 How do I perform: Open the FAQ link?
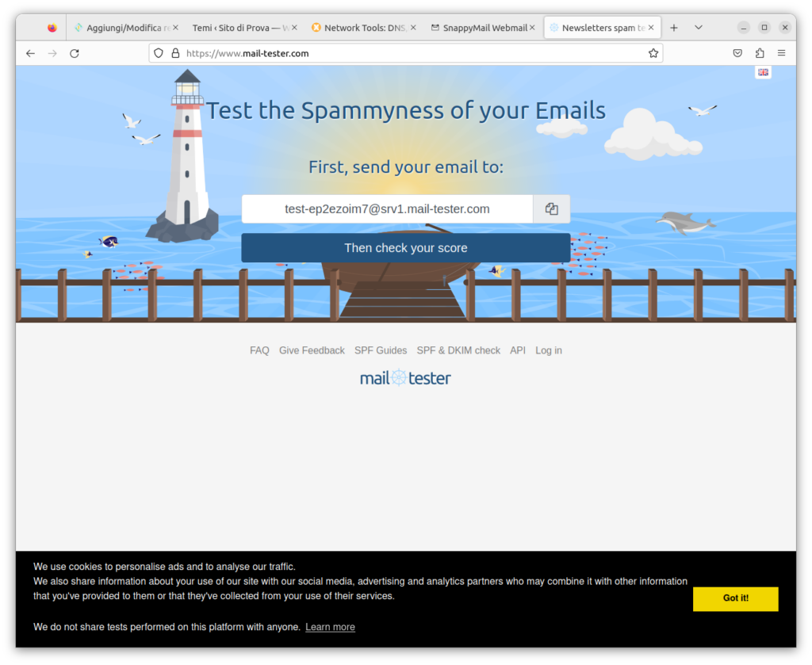point(259,350)
